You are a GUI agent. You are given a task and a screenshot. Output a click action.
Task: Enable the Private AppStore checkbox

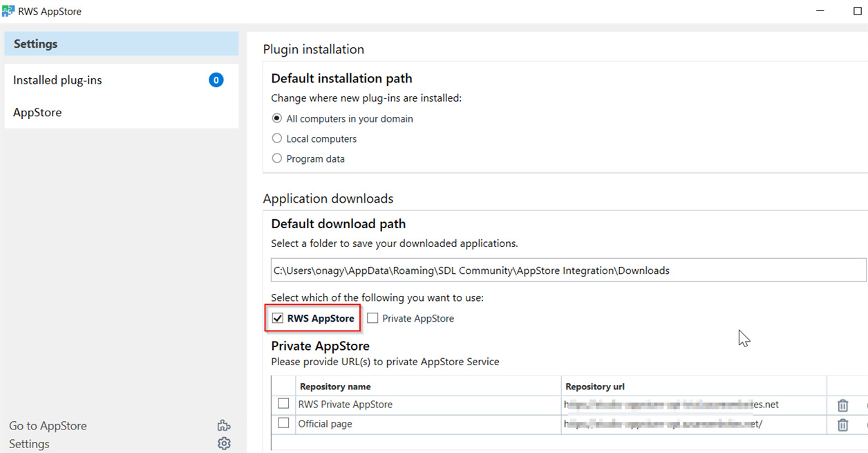point(373,318)
